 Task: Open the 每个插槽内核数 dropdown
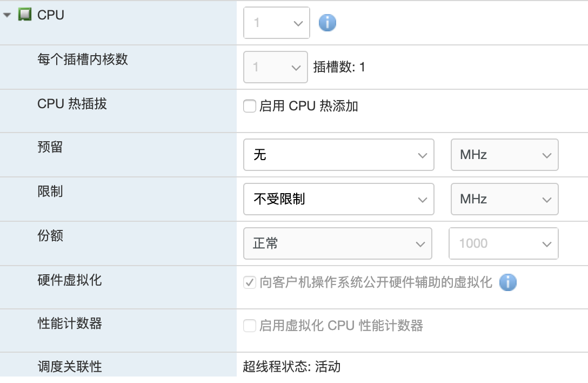296,67
